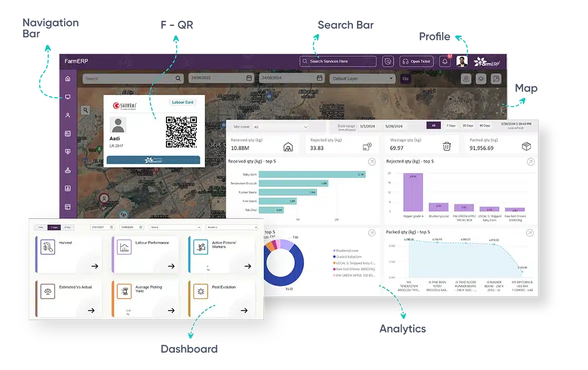Click the FarmERP logo at header right
Screen dimensions: 588x370
coord(486,62)
